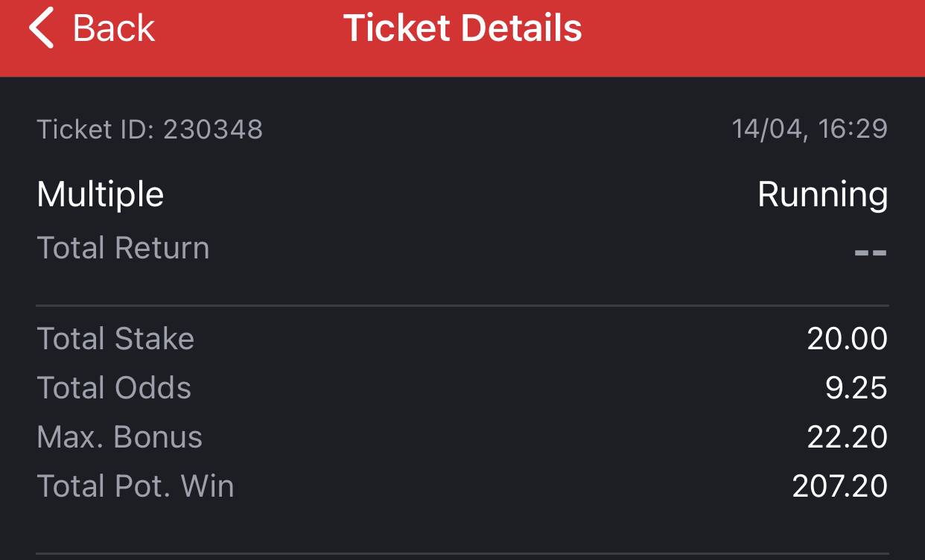
Task: Click the Max. Bonus label
Action: coord(119,437)
